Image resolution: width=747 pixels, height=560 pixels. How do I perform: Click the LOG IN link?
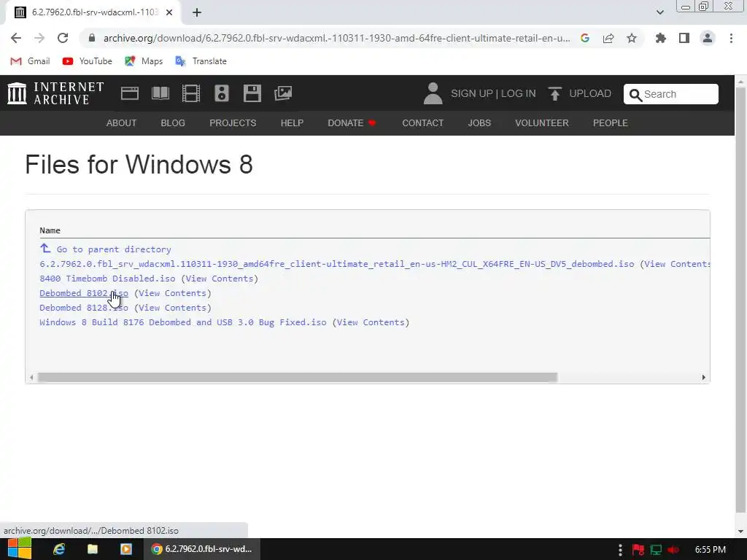(x=519, y=93)
